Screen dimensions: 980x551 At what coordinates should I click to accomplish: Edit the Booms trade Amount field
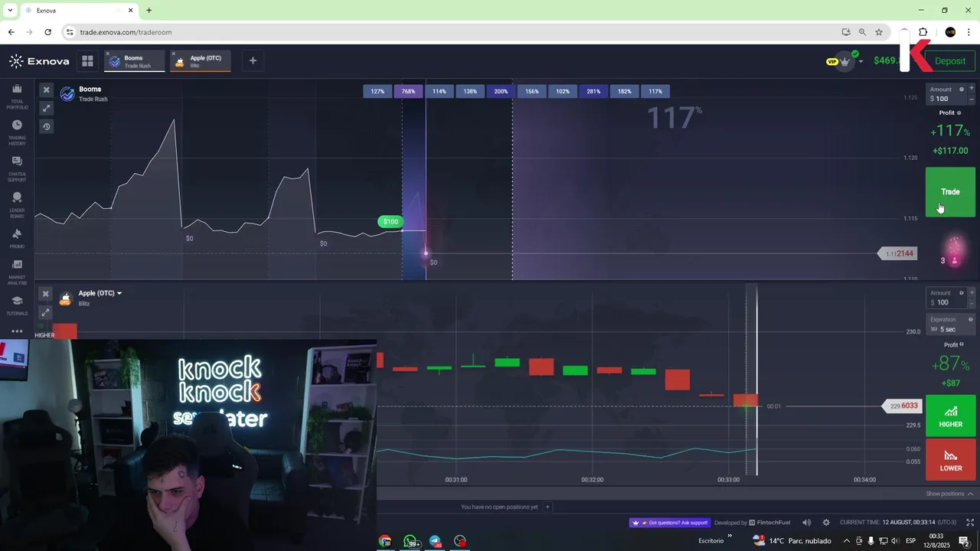pyautogui.click(x=947, y=94)
